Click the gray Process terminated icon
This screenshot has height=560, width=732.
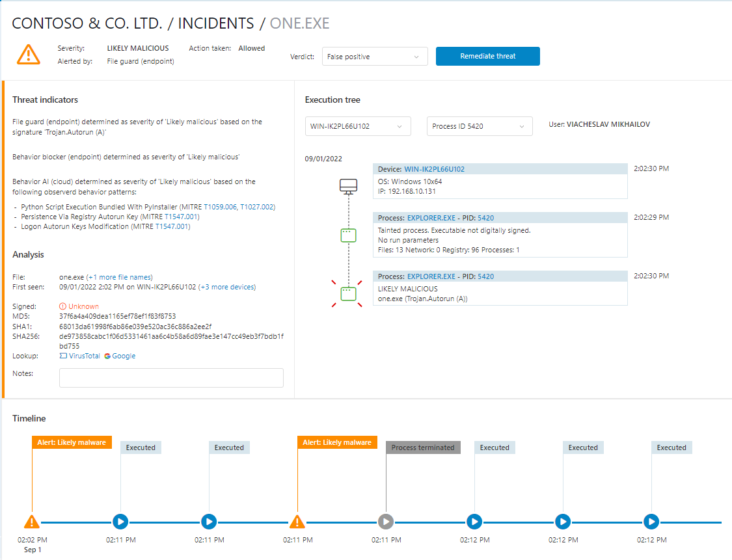(386, 522)
